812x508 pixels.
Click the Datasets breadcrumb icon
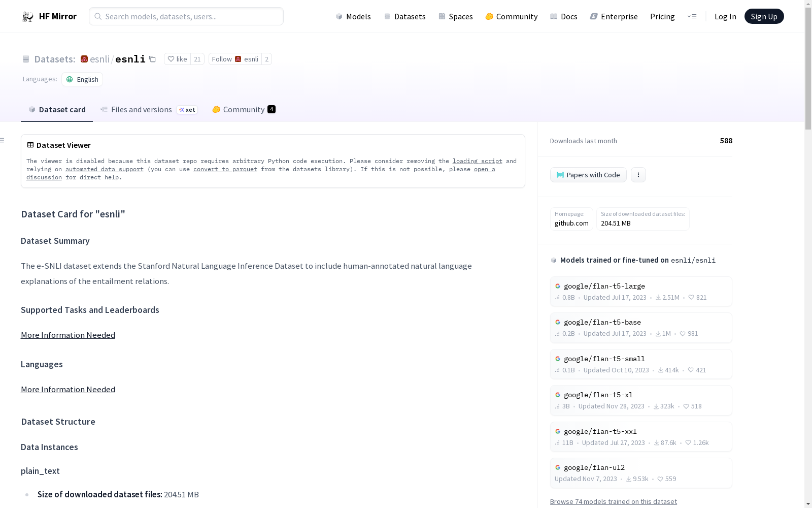point(26,59)
